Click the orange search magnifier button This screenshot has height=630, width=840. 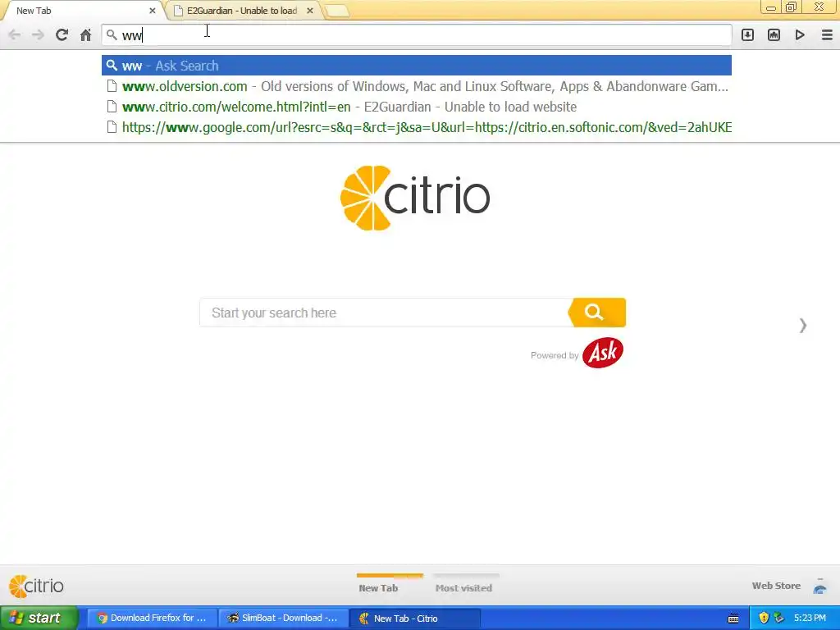click(x=596, y=313)
